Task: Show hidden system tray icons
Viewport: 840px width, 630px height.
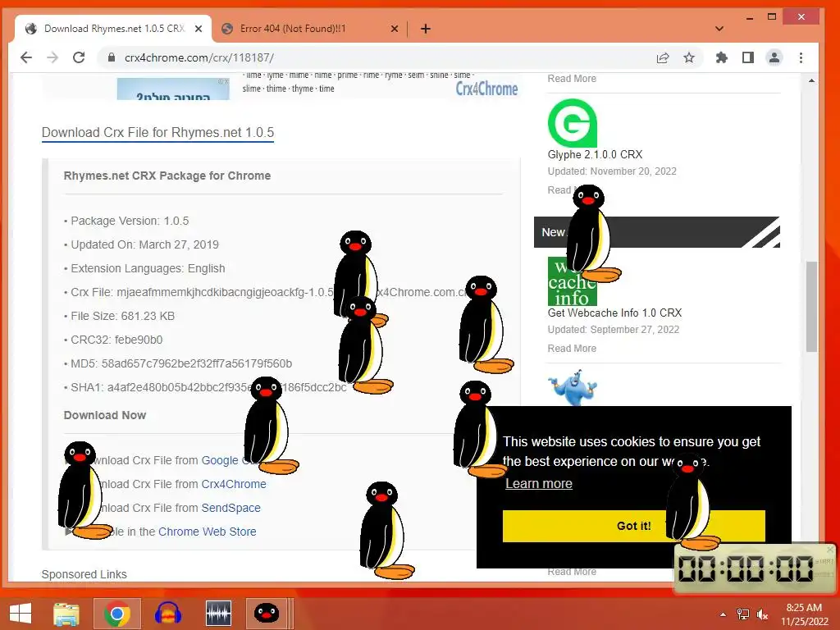Action: point(724,614)
